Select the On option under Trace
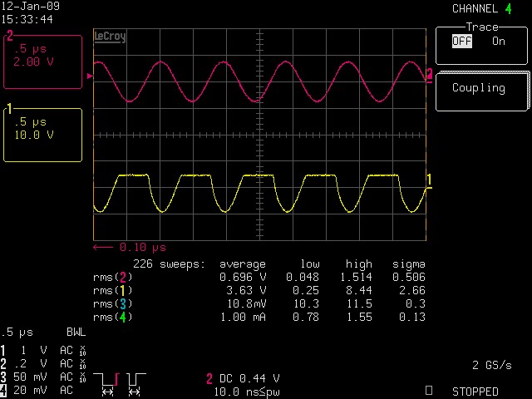 click(x=499, y=41)
